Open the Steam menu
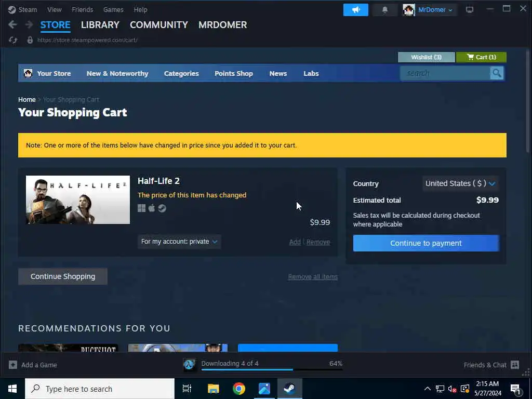 tap(28, 9)
